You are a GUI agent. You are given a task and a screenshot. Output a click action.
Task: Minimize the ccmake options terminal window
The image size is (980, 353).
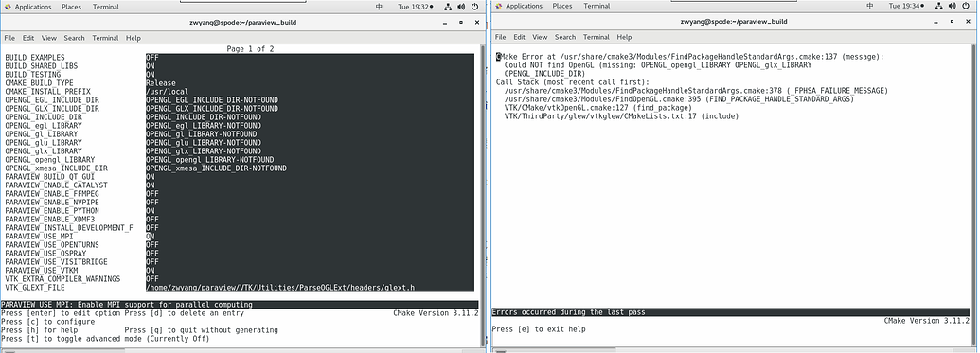point(445,22)
